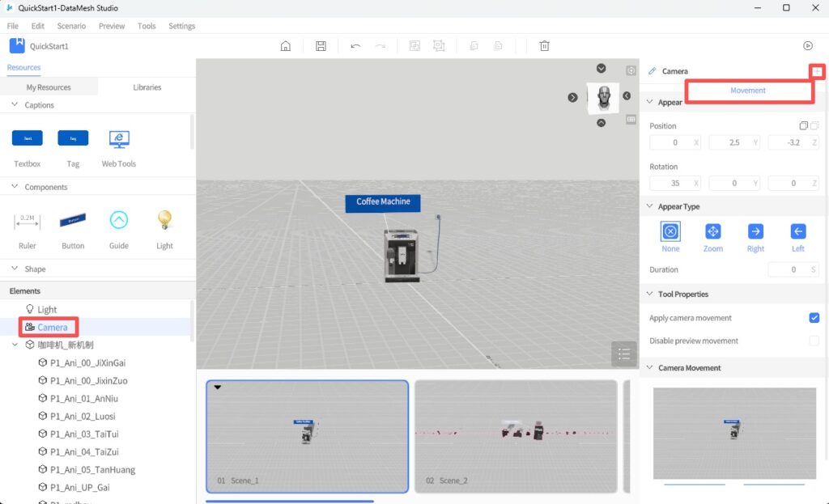Select the Web Tools caption icon

(x=119, y=138)
